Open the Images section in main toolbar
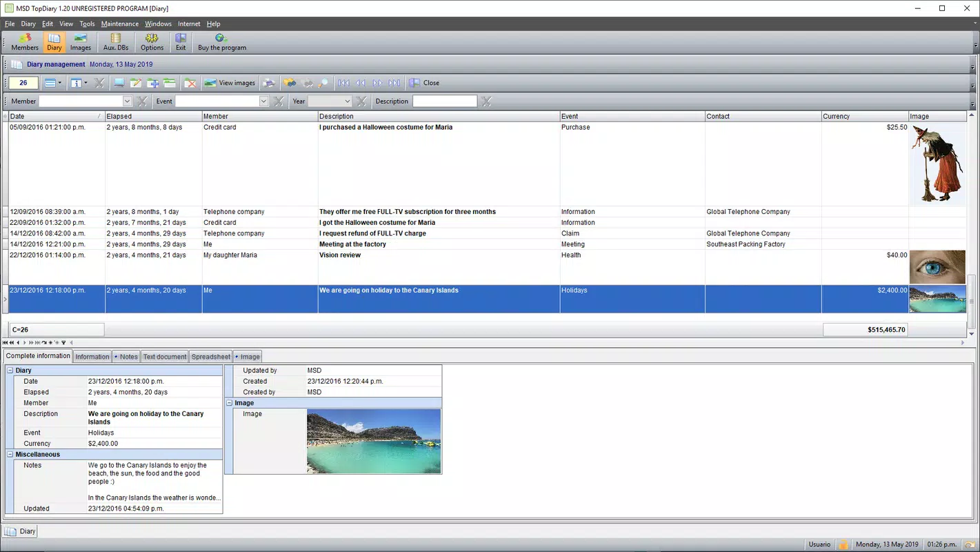Screen dimensions: 980x552 [x=81, y=42]
